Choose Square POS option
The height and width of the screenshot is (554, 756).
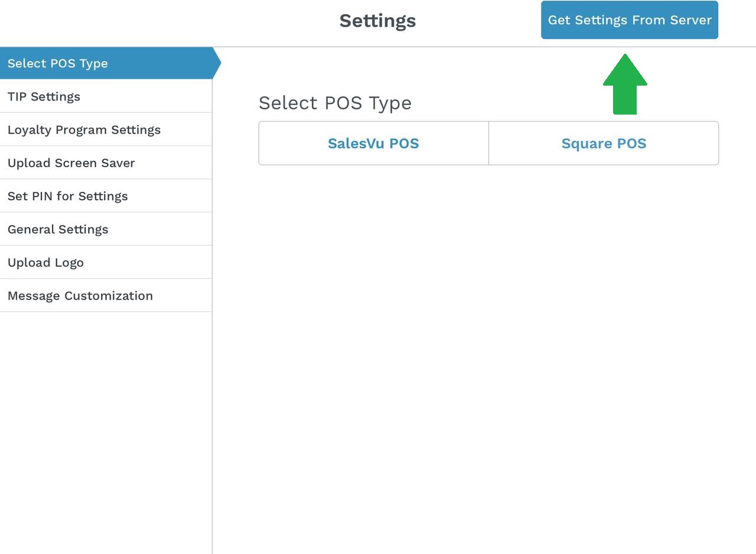click(x=604, y=143)
